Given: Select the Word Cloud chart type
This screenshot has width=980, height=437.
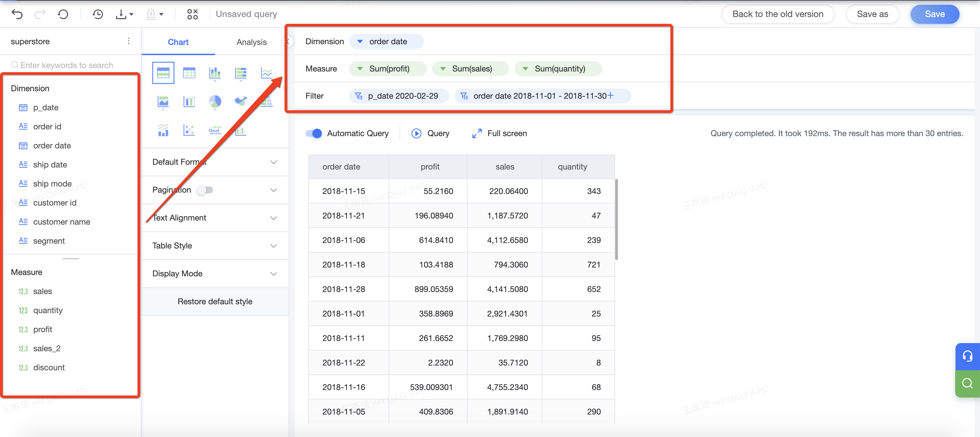Looking at the screenshot, I should click(215, 130).
